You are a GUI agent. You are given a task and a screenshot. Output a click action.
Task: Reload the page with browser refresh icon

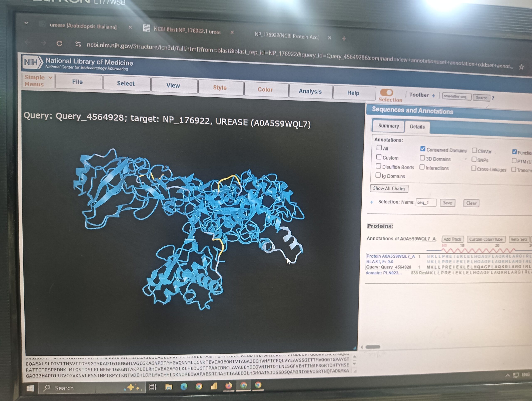[59, 43]
